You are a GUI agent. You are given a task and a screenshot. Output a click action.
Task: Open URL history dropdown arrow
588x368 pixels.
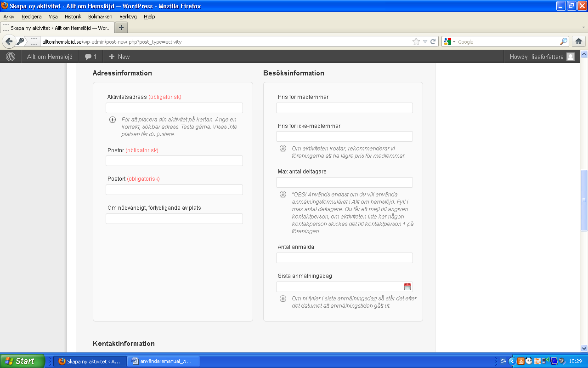[425, 42]
